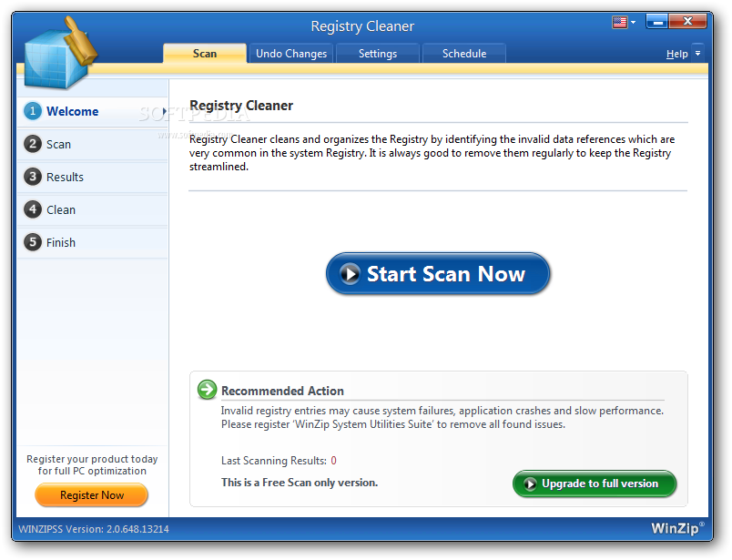Viewport: 732px width, 560px height.
Task: Open the Results step in the sidebar
Action: click(x=93, y=177)
